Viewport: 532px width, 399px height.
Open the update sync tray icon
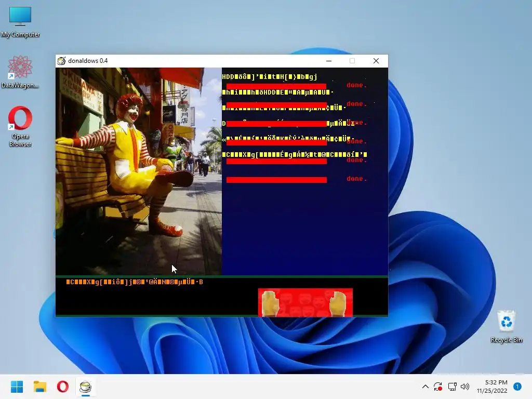(x=437, y=387)
